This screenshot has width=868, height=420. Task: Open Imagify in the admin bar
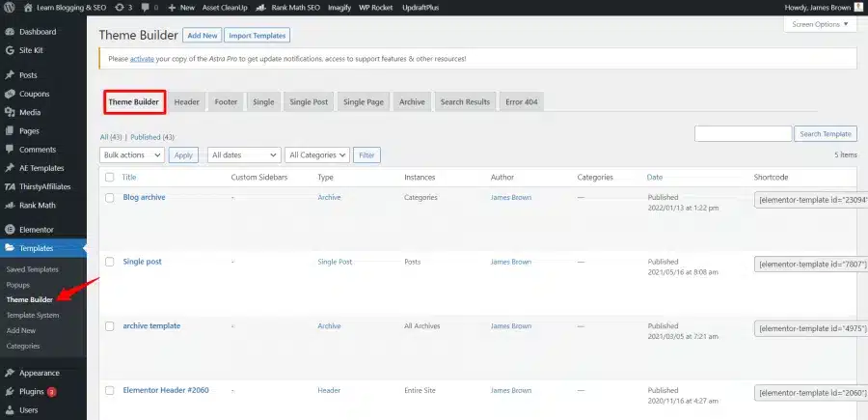tap(339, 8)
